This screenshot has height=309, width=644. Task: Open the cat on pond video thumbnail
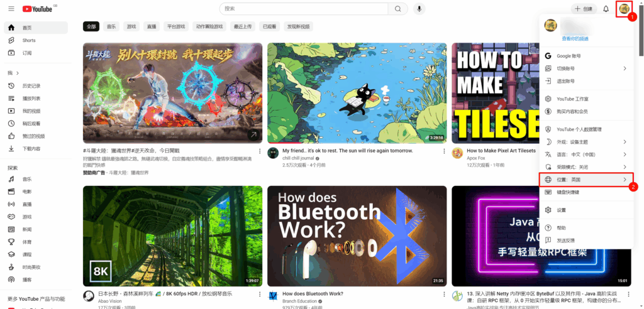(357, 93)
